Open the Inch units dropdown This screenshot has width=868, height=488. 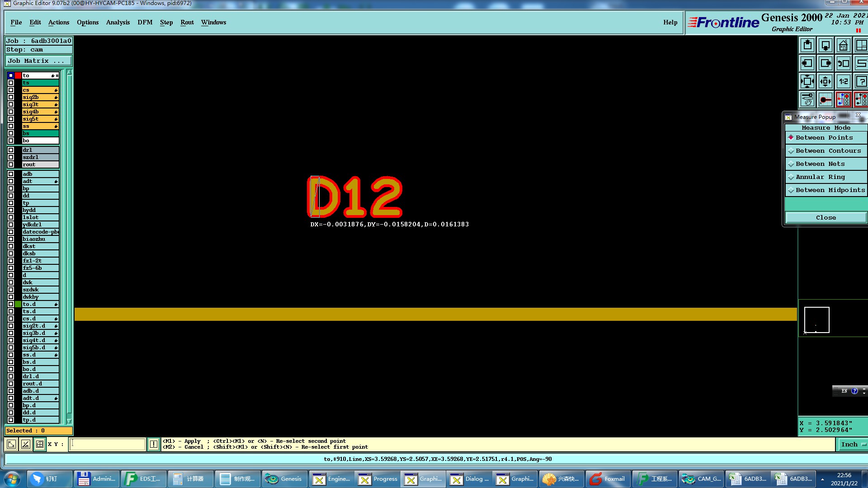pyautogui.click(x=853, y=445)
